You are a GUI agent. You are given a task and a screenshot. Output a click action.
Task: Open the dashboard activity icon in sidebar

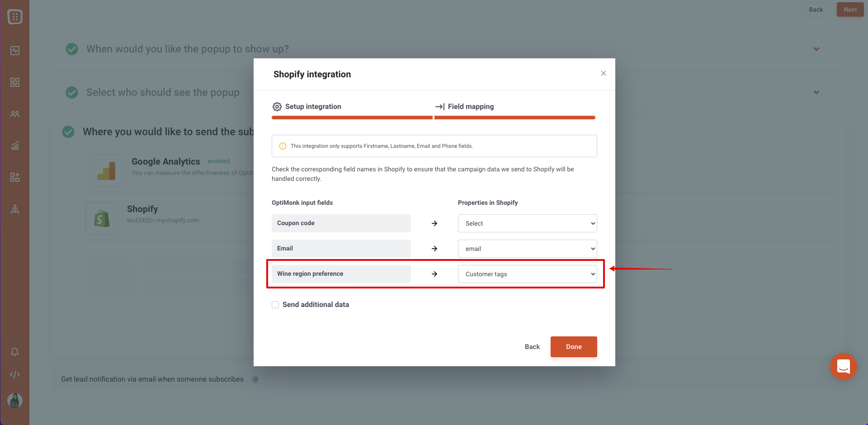pos(15,51)
